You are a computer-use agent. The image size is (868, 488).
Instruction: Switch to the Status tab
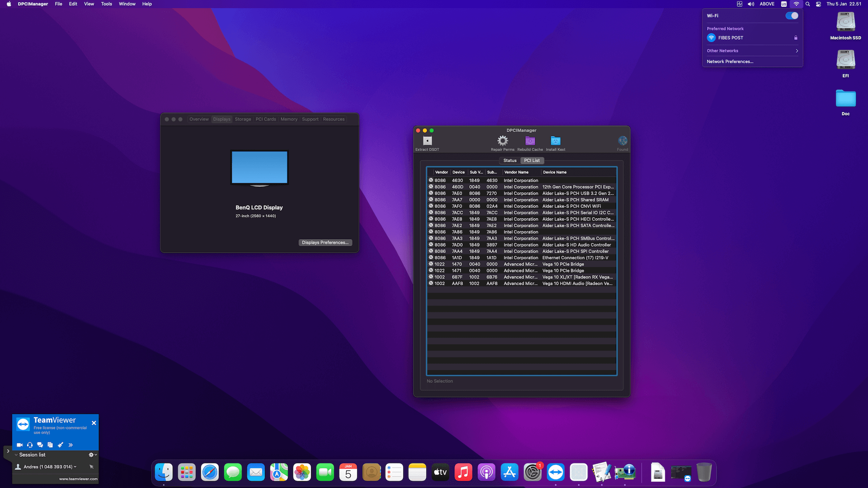(509, 161)
